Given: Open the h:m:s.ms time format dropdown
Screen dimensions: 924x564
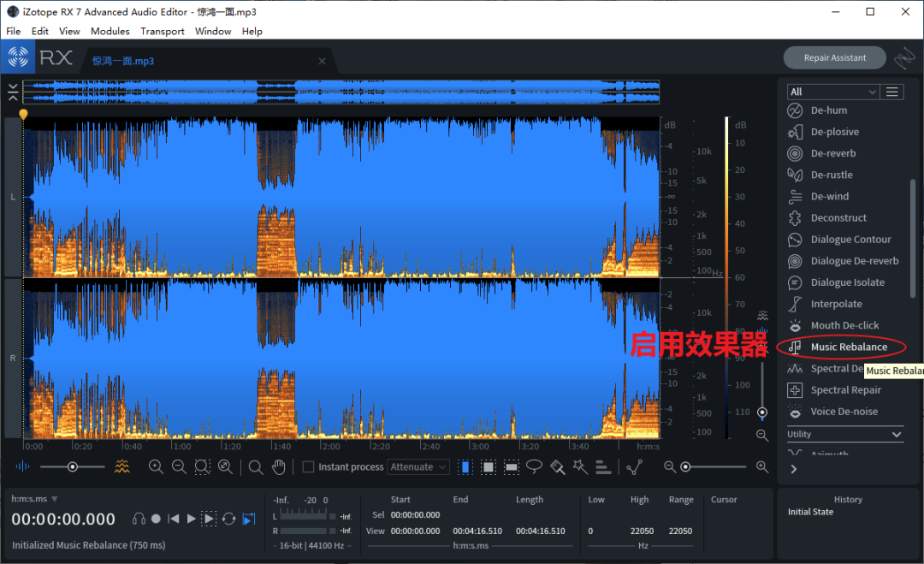Looking at the screenshot, I should tap(34, 499).
